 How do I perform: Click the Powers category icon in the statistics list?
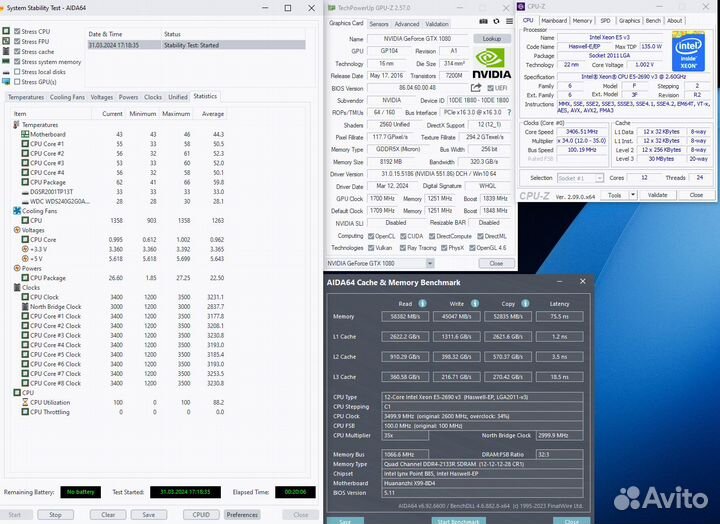17,268
